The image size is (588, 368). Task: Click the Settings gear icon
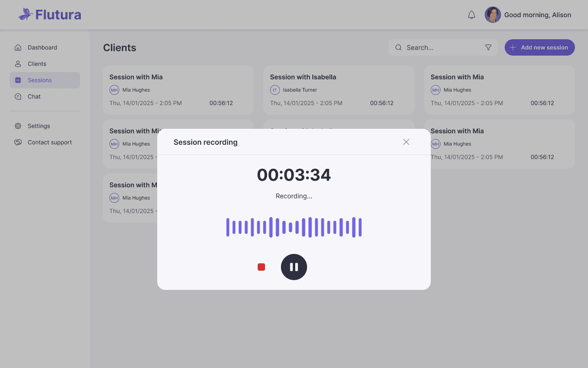click(18, 126)
